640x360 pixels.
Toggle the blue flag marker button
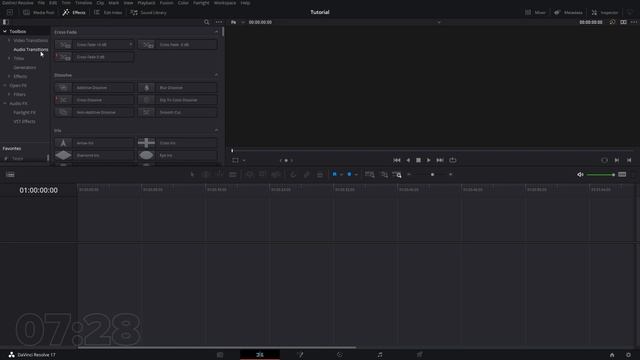pyautogui.click(x=334, y=174)
